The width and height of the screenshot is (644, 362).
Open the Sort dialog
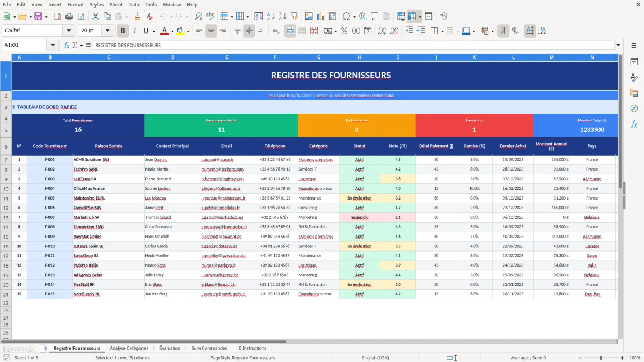(x=259, y=17)
